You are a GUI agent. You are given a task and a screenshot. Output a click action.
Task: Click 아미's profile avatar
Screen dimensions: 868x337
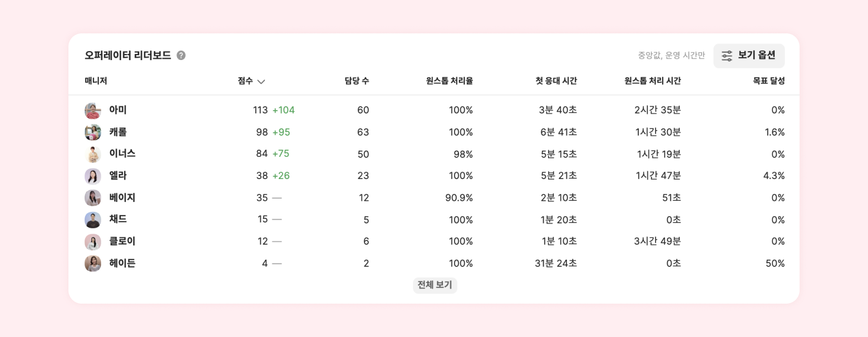coord(93,111)
